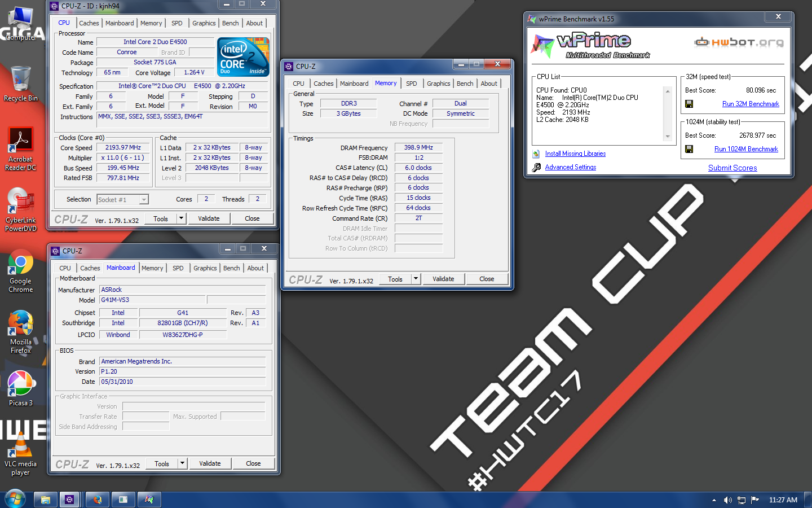
Task: Click the Show window taskbar button
Action: [x=123, y=500]
